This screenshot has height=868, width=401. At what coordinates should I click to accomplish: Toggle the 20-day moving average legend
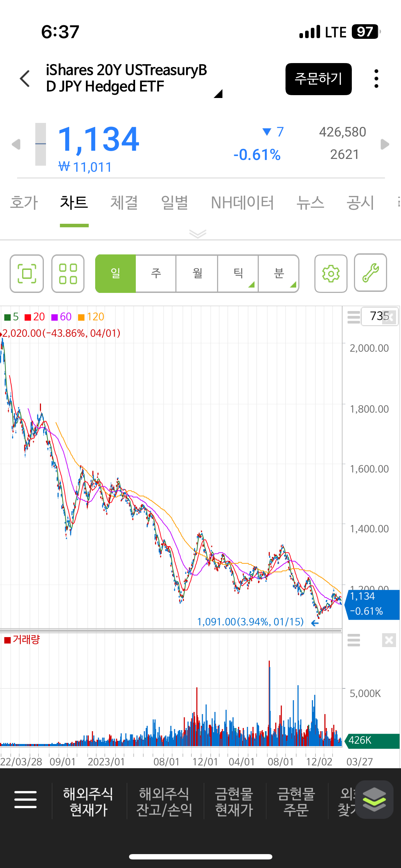click(35, 317)
